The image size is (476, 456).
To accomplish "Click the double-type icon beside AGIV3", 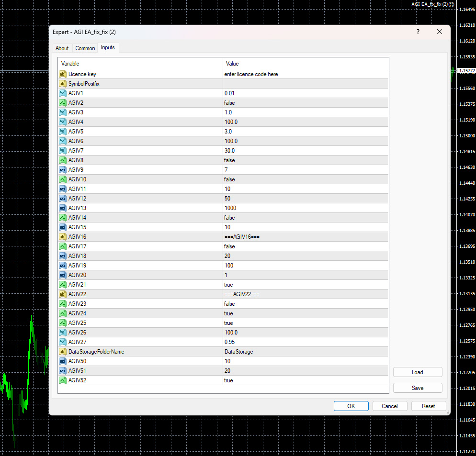I will pyautogui.click(x=63, y=112).
